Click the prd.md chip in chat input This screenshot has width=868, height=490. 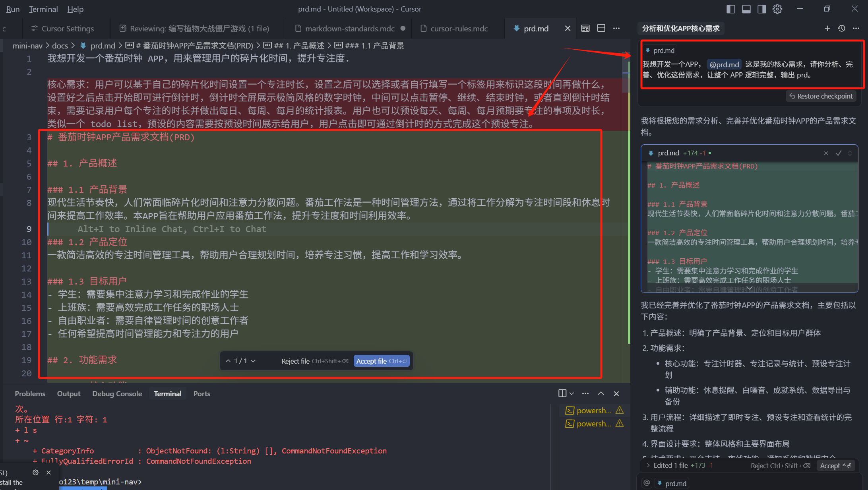tap(672, 483)
